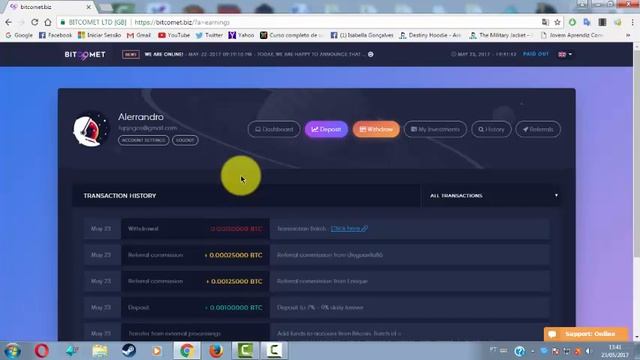Open Windows Explorer folder on taskbar
Screen dimensions: 640x360
point(100,351)
